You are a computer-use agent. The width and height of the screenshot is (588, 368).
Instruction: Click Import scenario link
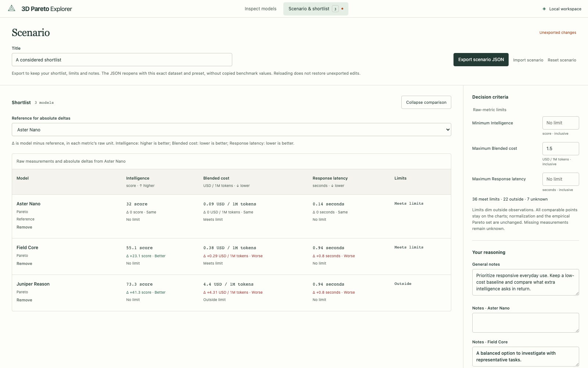528,60
